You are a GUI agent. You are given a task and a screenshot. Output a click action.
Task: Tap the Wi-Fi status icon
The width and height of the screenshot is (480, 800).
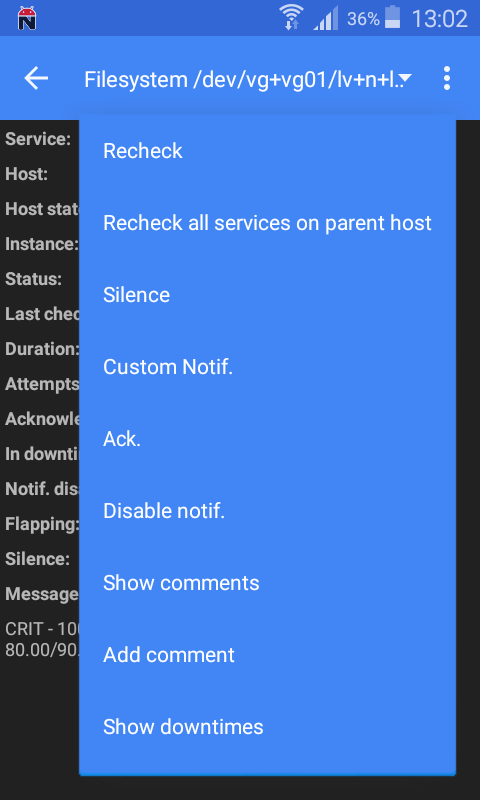292,17
